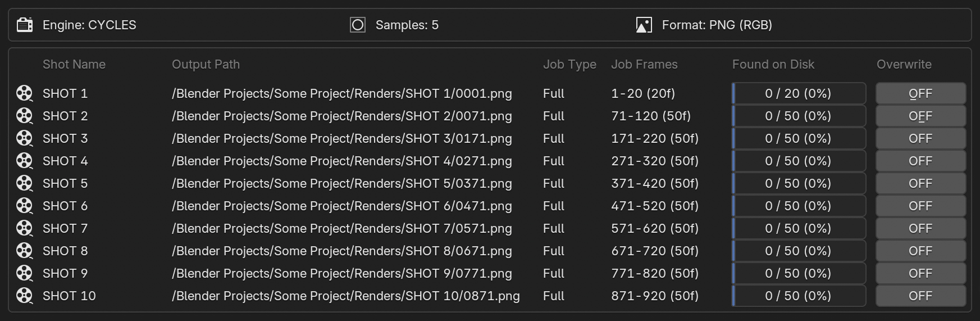This screenshot has width=980, height=321.
Task: Click job frames 471-520 (50f)
Action: point(655,206)
